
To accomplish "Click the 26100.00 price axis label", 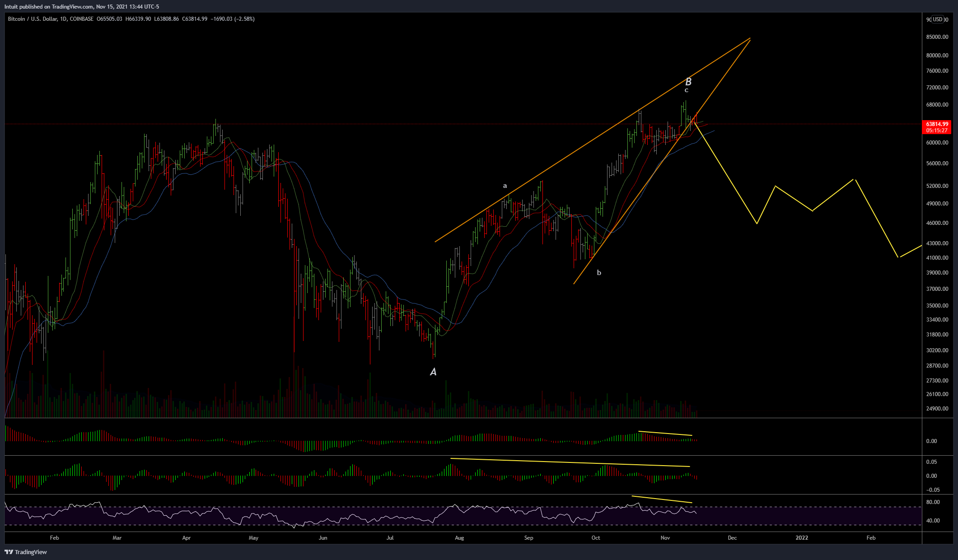I will [937, 394].
